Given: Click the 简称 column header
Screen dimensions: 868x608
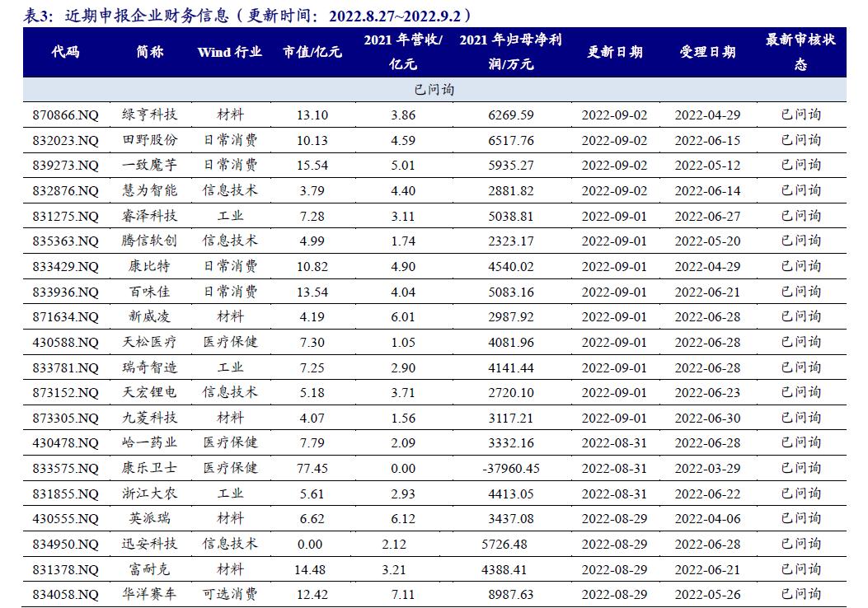Looking at the screenshot, I should coord(150,52).
